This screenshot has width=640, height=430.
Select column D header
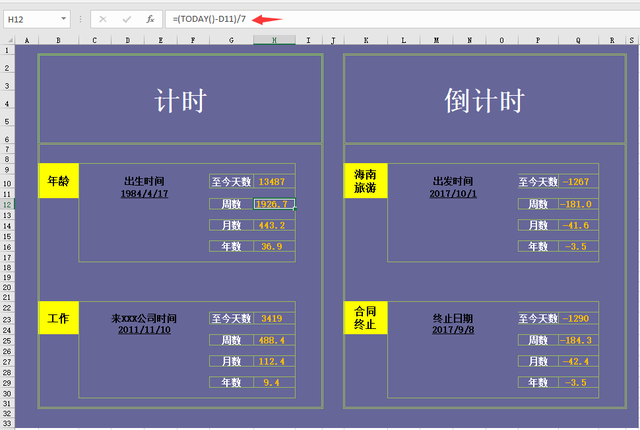128,40
